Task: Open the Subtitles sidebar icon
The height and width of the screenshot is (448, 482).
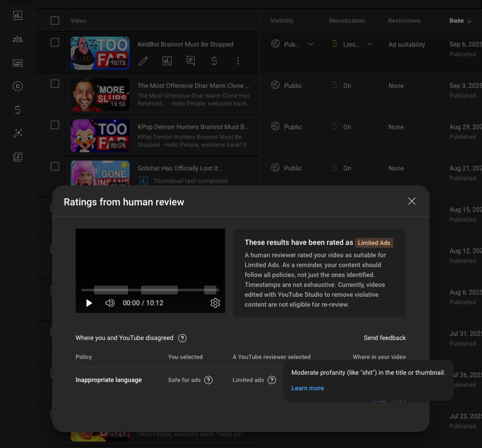Action: [x=18, y=63]
